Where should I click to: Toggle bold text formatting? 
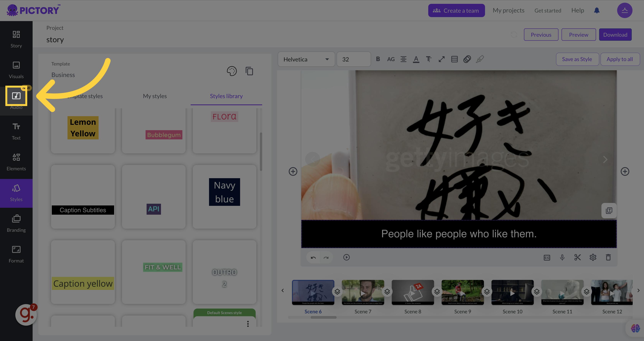click(x=378, y=59)
